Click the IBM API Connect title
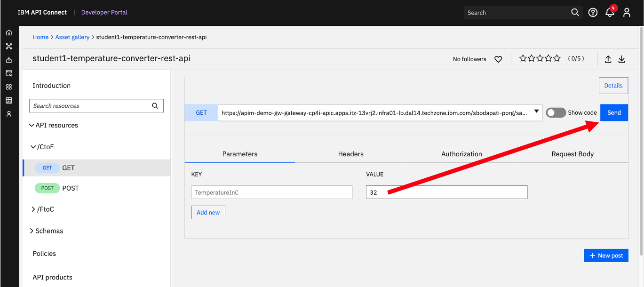This screenshot has width=644, height=287. [42, 12]
